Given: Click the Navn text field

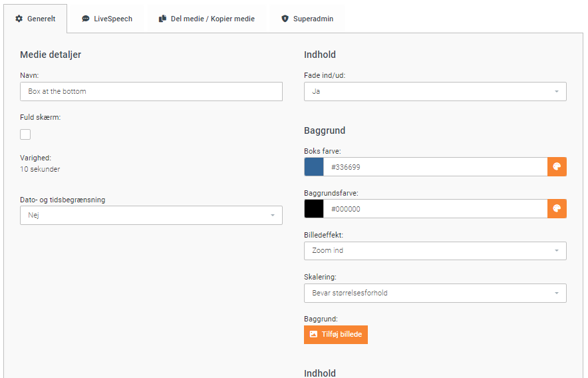Looking at the screenshot, I should [x=151, y=91].
